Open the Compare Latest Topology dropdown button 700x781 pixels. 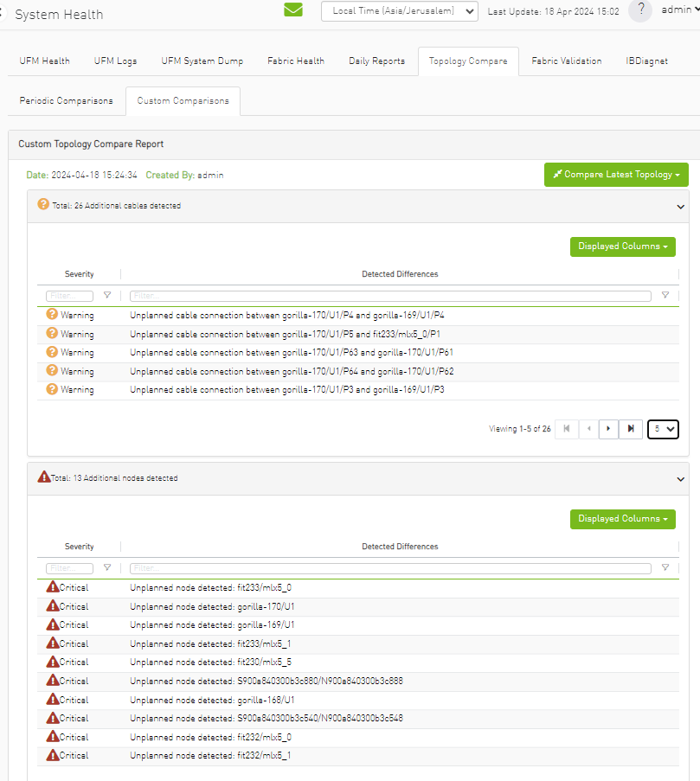616,175
